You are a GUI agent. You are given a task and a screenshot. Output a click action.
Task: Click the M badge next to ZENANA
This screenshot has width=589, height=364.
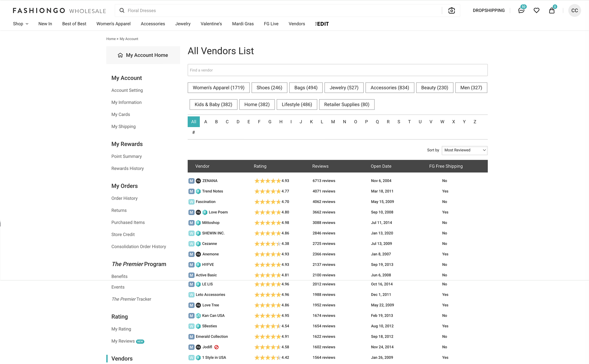pyautogui.click(x=191, y=181)
